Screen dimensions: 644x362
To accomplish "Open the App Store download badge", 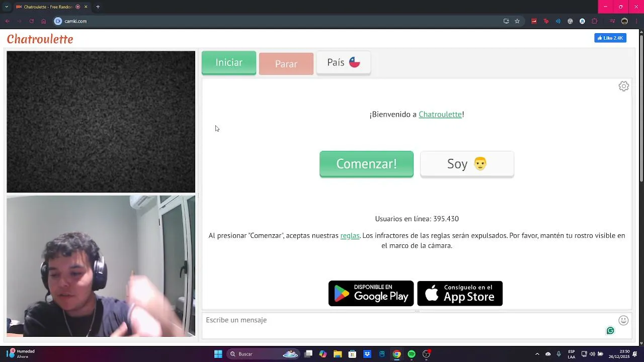I will (x=460, y=294).
